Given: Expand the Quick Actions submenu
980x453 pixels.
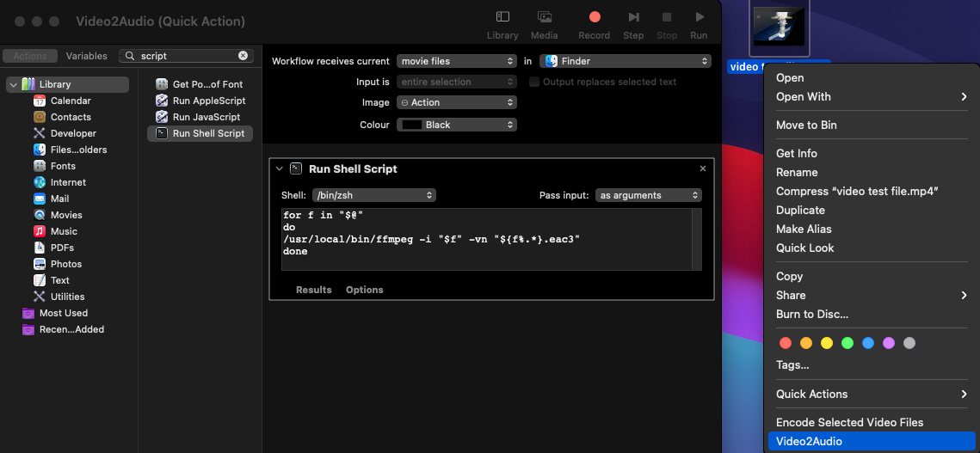Looking at the screenshot, I should click(872, 395).
